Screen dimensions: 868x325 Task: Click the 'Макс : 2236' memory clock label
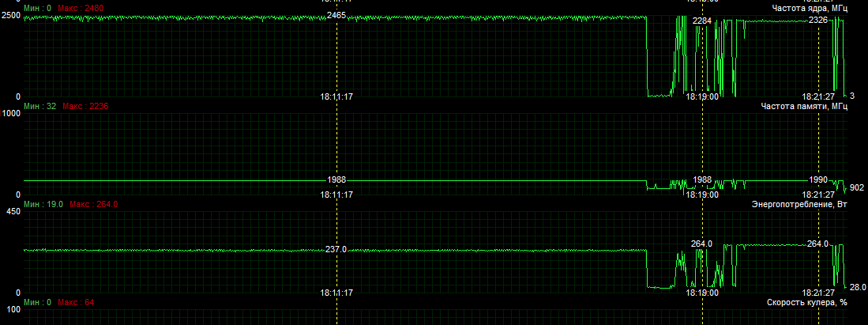[85, 107]
